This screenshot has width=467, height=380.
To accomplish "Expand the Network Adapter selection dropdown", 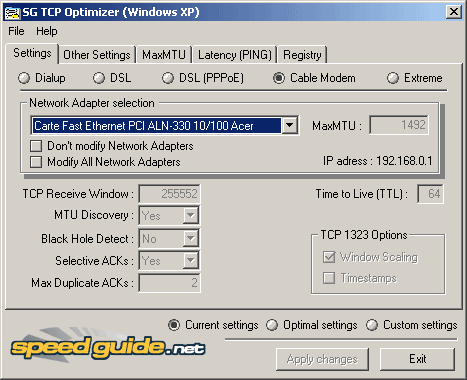I will [289, 126].
